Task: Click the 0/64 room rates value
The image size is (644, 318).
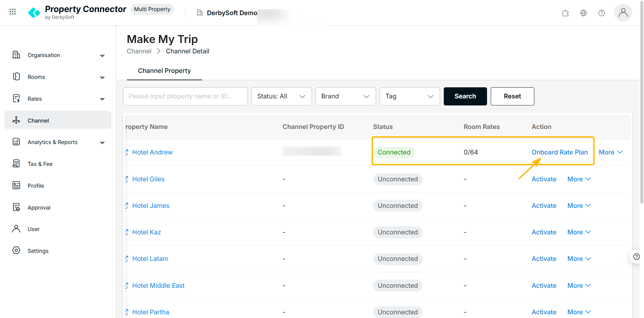Action: click(x=471, y=152)
